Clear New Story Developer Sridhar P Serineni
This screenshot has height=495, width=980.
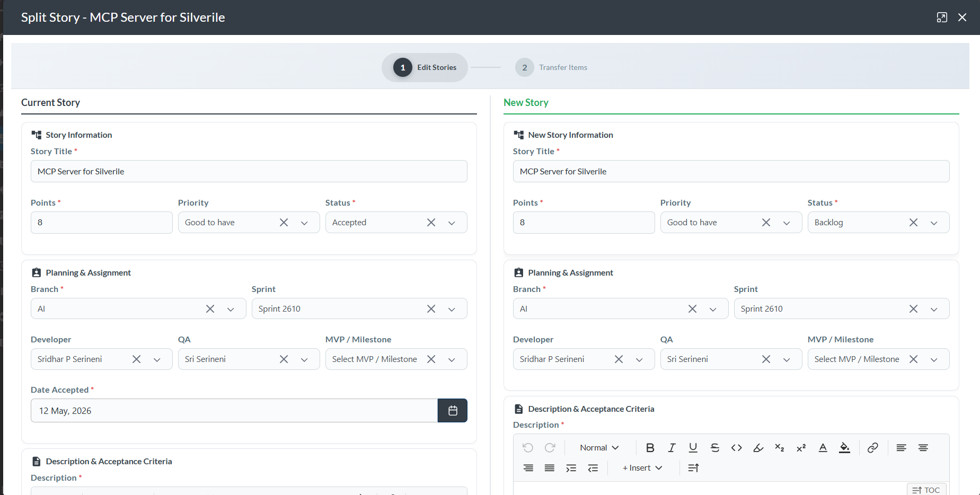click(x=619, y=359)
